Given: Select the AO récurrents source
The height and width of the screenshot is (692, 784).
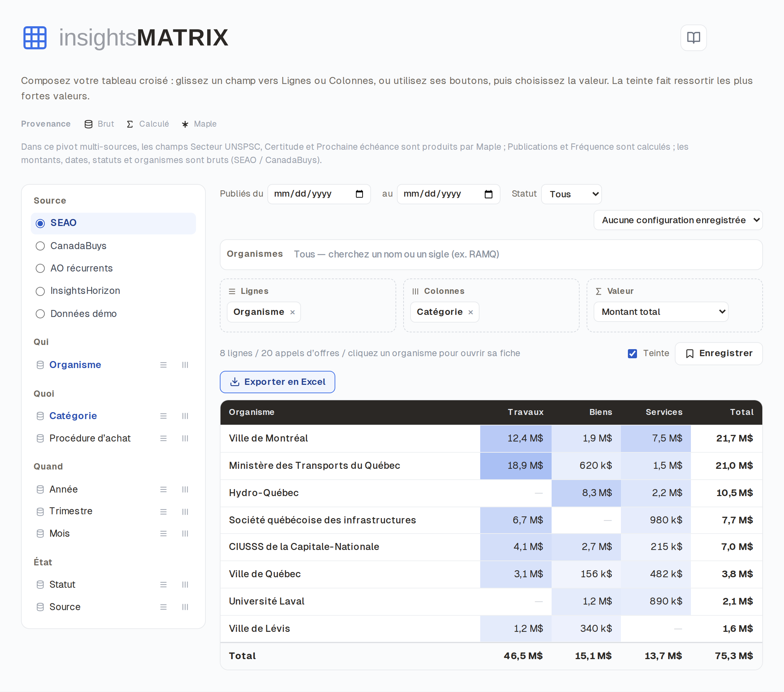Looking at the screenshot, I should [x=40, y=268].
